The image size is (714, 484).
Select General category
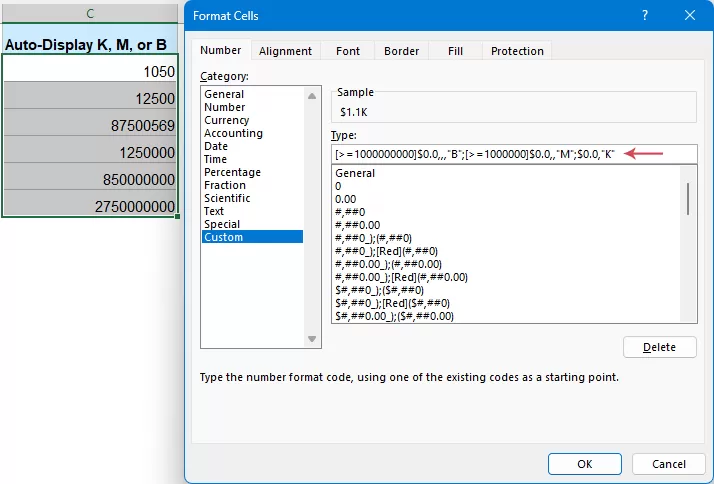pos(252,94)
